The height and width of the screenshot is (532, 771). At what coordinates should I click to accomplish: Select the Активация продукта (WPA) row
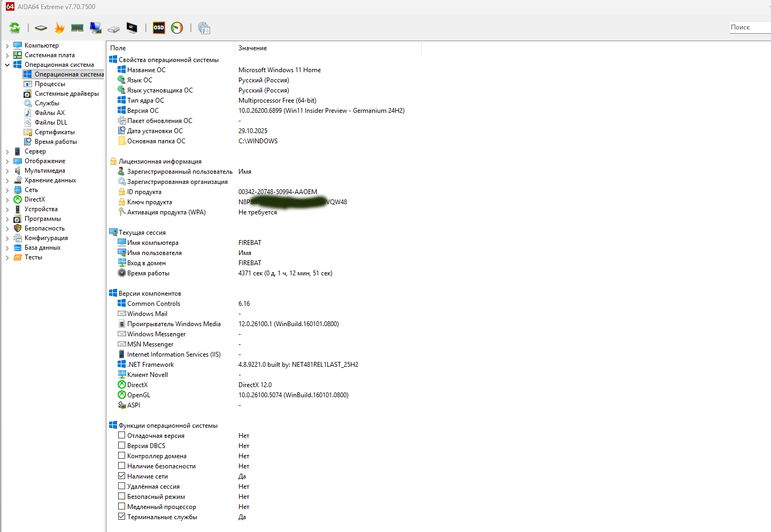(264, 212)
